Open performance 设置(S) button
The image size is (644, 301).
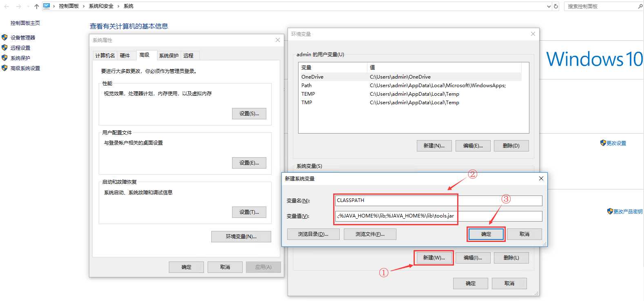pyautogui.click(x=249, y=114)
